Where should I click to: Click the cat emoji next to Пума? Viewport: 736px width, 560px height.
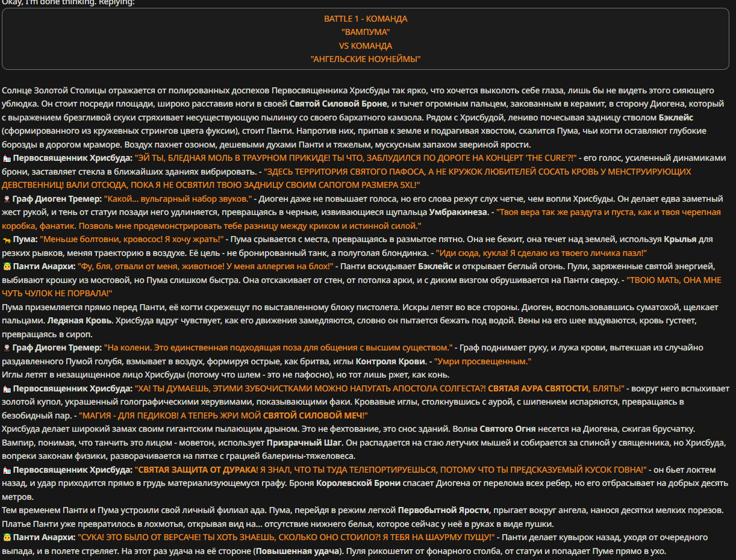coord(7,240)
